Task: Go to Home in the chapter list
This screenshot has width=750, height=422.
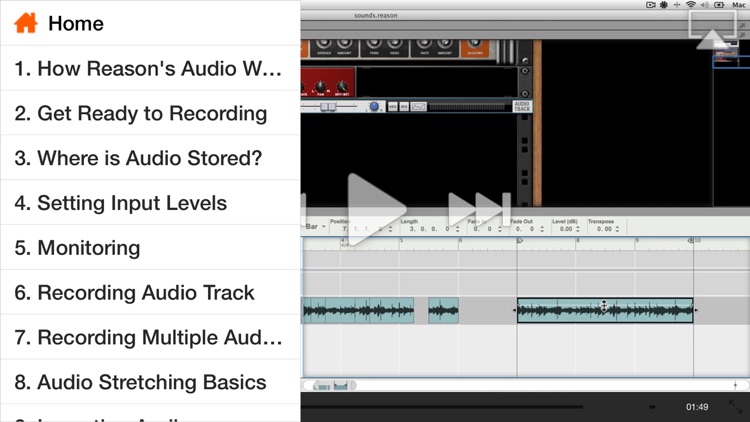Action: [x=150, y=23]
